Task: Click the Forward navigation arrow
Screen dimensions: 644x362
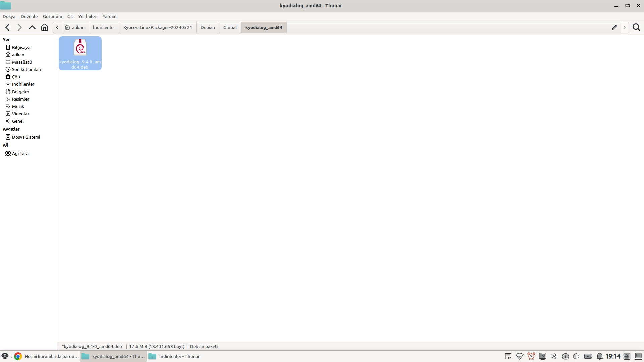Action: click(19, 27)
